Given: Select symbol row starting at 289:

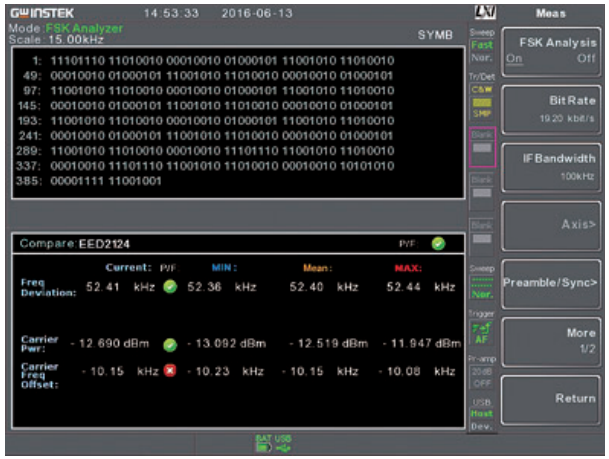Looking at the screenshot, I should coord(205,151).
